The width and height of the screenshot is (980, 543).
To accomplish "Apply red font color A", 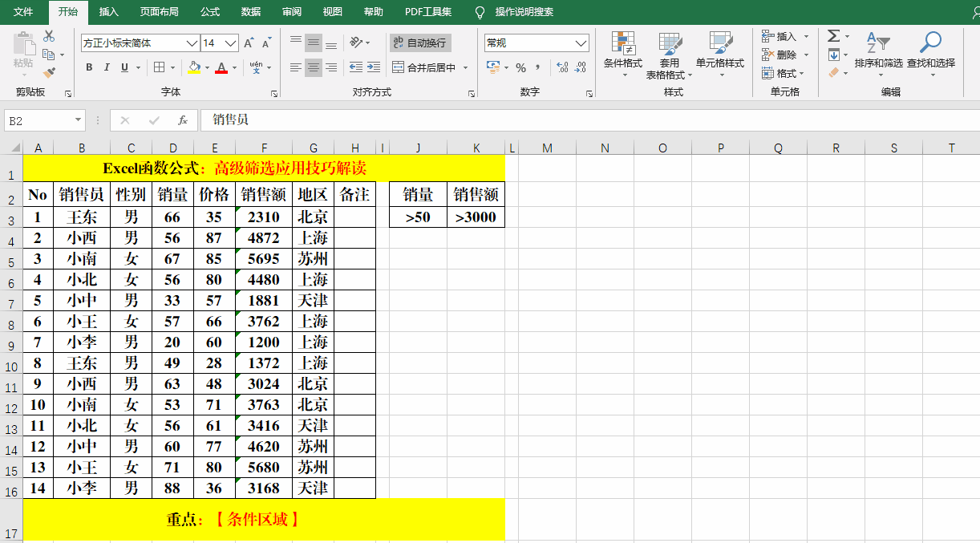I will click(221, 67).
